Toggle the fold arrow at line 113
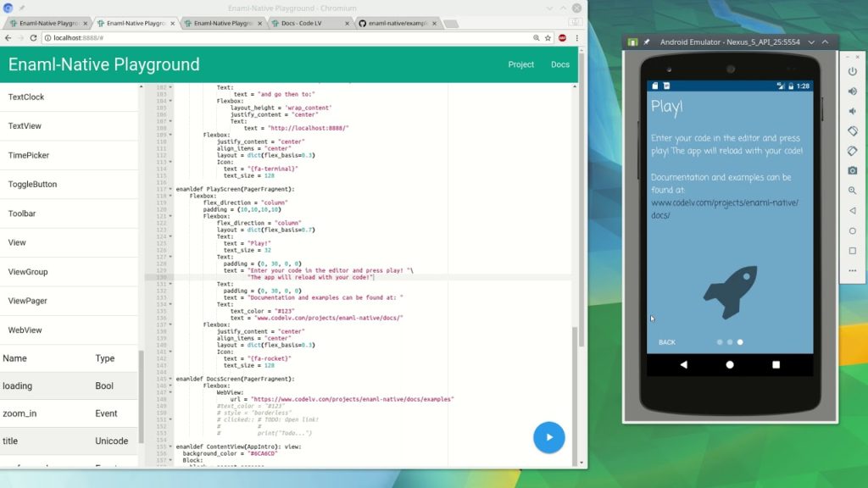This screenshot has width=868, height=488. click(x=170, y=162)
